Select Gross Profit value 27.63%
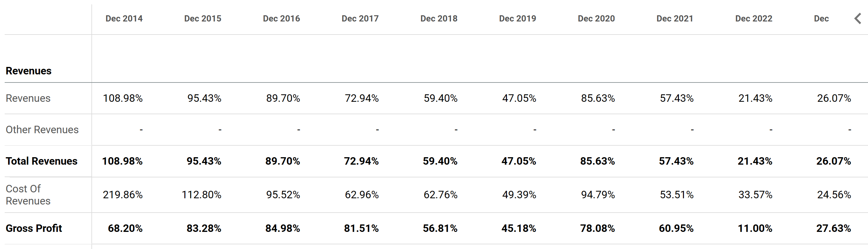The width and height of the screenshot is (868, 249). (833, 228)
